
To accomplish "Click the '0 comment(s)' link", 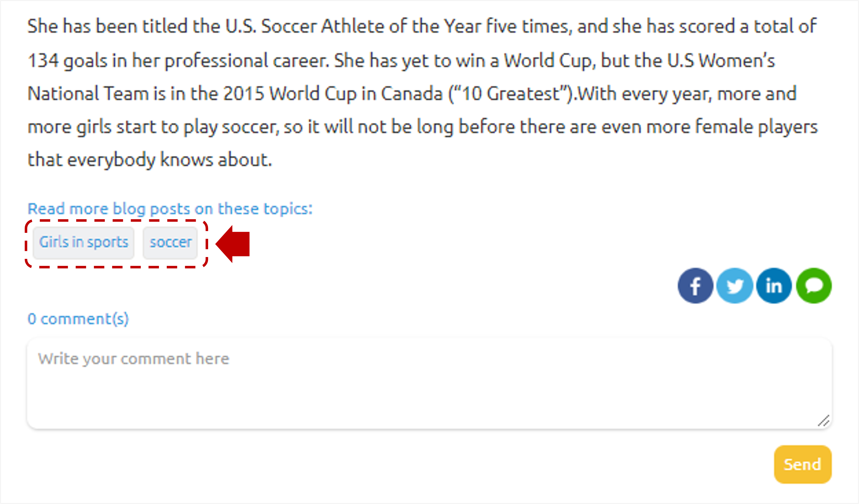I will pos(78,319).
